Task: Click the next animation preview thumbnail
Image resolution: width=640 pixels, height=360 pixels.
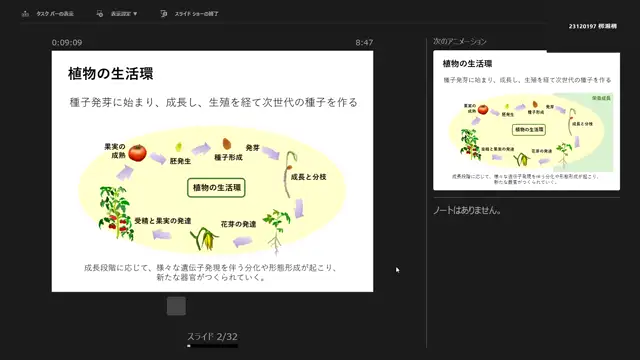Action: 527,120
